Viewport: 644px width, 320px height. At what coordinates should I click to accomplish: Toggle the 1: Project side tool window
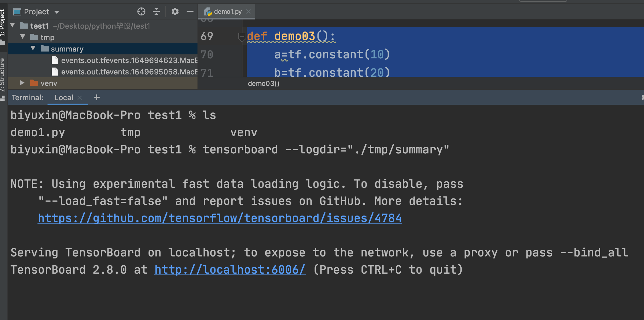coord(3,23)
